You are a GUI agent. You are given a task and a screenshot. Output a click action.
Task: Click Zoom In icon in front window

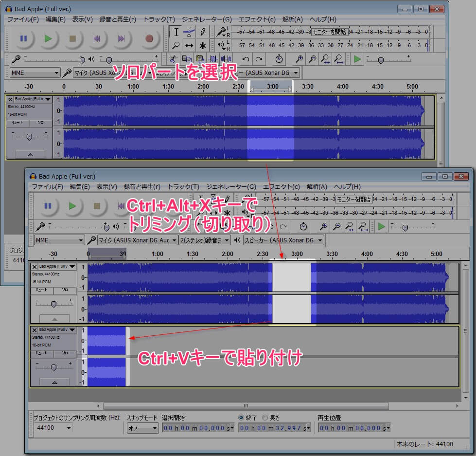[324, 226]
